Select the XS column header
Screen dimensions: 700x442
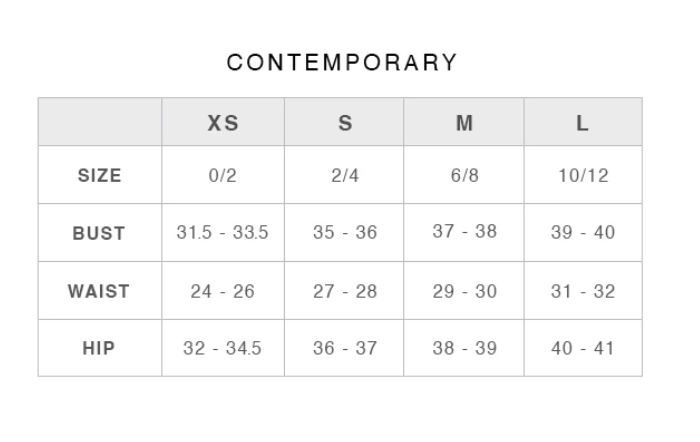click(x=223, y=123)
